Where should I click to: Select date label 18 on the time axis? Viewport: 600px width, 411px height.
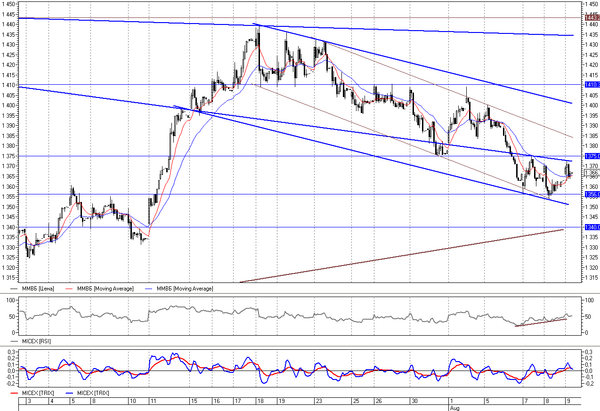point(260,401)
